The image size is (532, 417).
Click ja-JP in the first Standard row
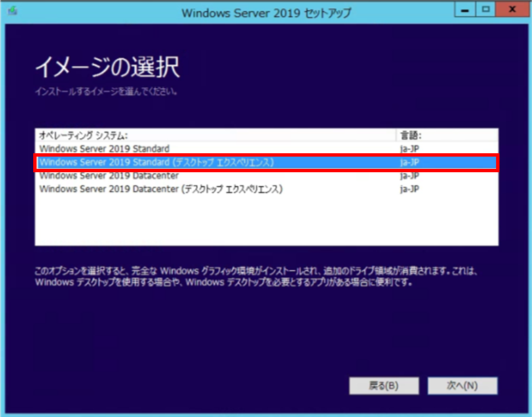409,148
